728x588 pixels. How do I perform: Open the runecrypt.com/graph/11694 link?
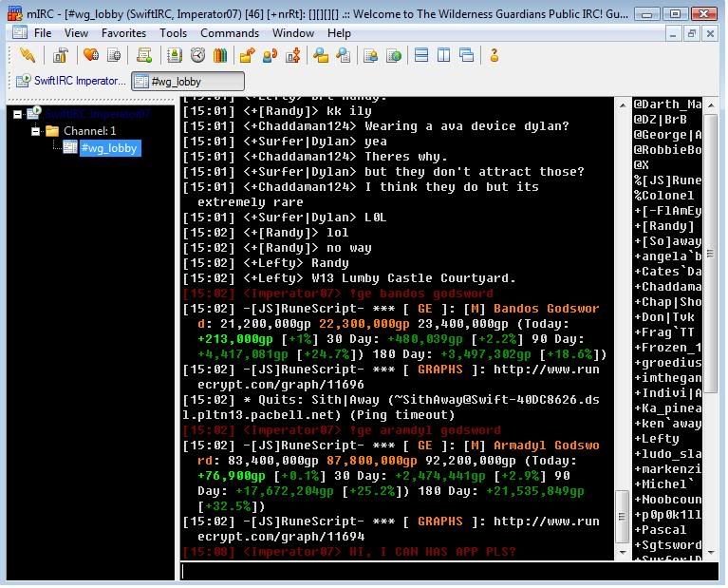[399, 529]
